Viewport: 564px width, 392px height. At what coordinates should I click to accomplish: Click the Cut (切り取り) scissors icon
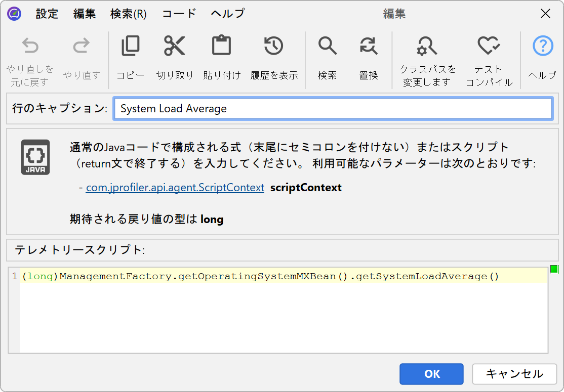pyautogui.click(x=175, y=47)
